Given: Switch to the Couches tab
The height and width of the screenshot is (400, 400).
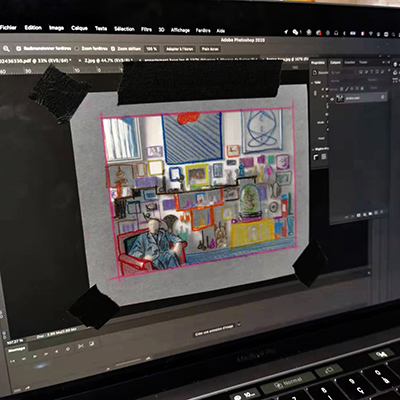Looking at the screenshot, I should 350,62.
